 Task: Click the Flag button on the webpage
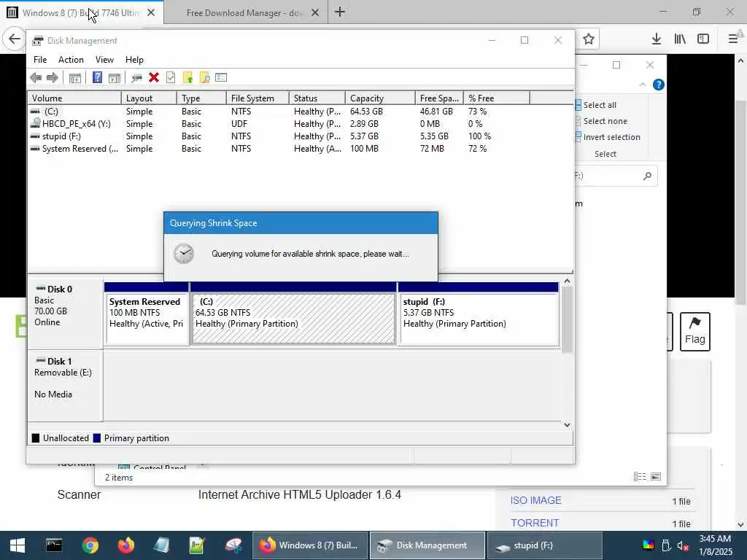coord(694,332)
